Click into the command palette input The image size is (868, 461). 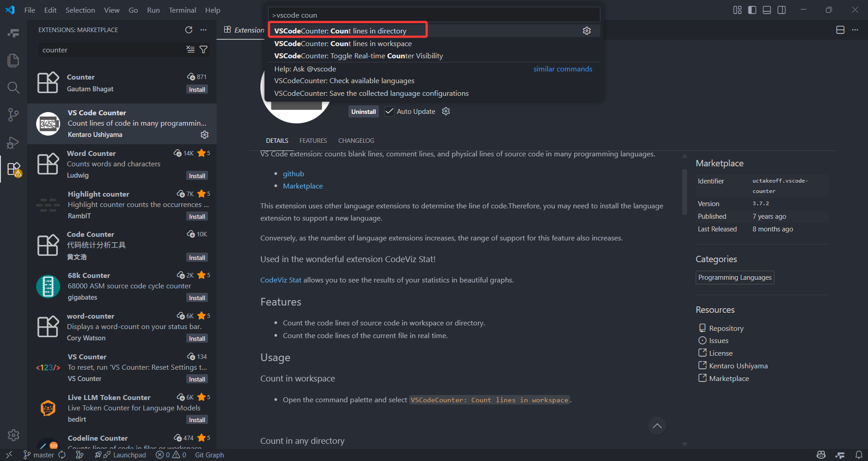point(434,15)
